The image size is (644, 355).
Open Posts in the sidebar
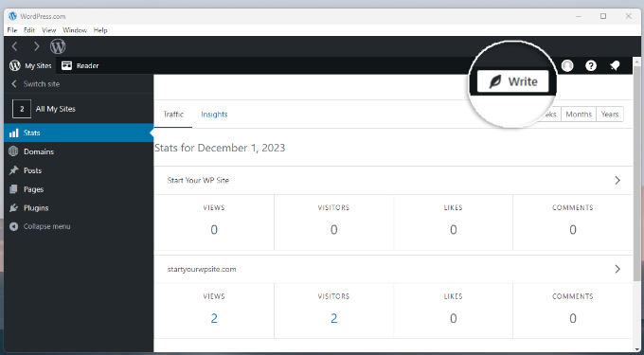pos(79,170)
